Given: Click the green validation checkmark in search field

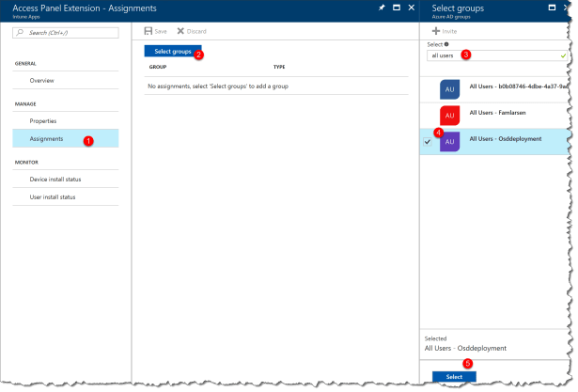Looking at the screenshot, I should click(x=563, y=55).
